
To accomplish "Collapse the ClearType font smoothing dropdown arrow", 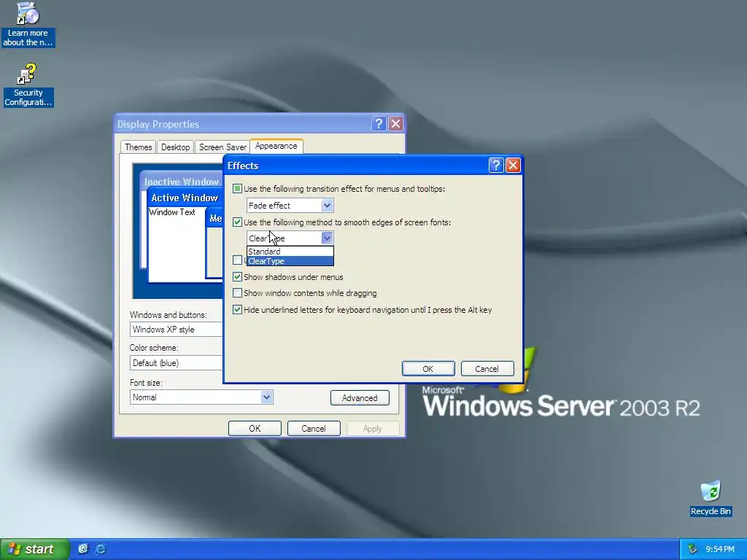I will [x=327, y=238].
